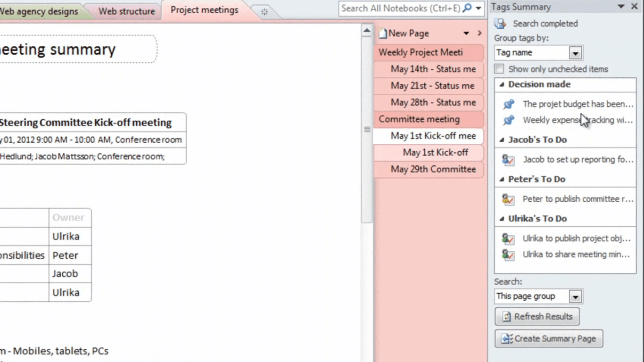Enable Show only unchecked items
644x362 pixels.
pyautogui.click(x=499, y=69)
